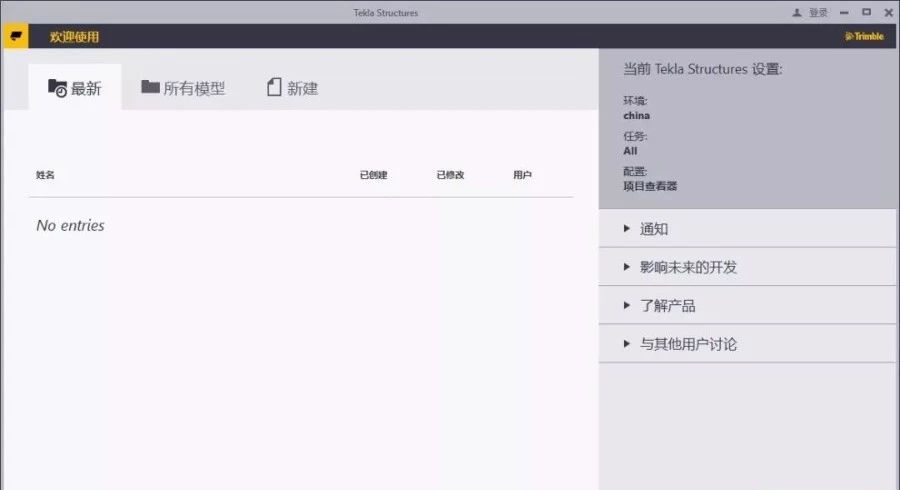
Task: Select the configuration value 项目查看器
Action: [x=650, y=186]
